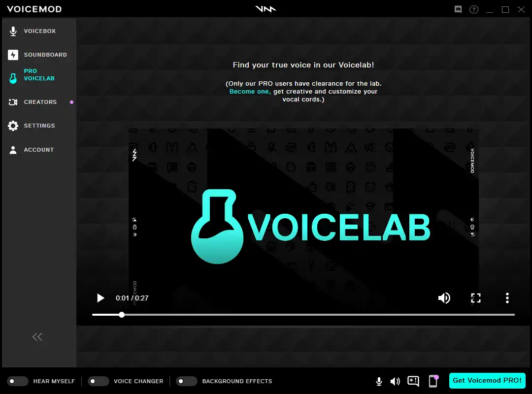
Task: Open Settings from the sidebar
Action: tap(39, 126)
